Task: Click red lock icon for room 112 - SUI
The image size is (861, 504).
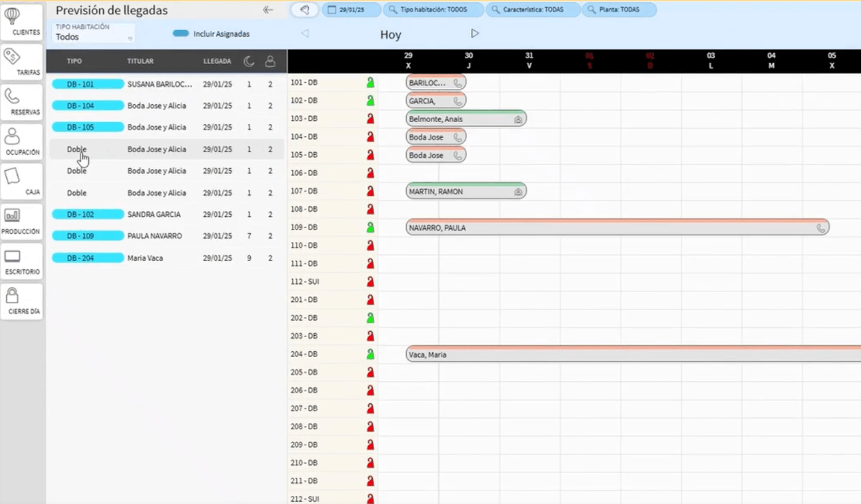Action: click(x=370, y=281)
